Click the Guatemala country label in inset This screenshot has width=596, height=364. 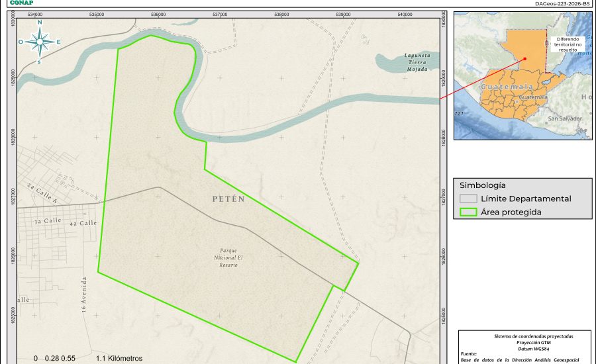(507, 87)
